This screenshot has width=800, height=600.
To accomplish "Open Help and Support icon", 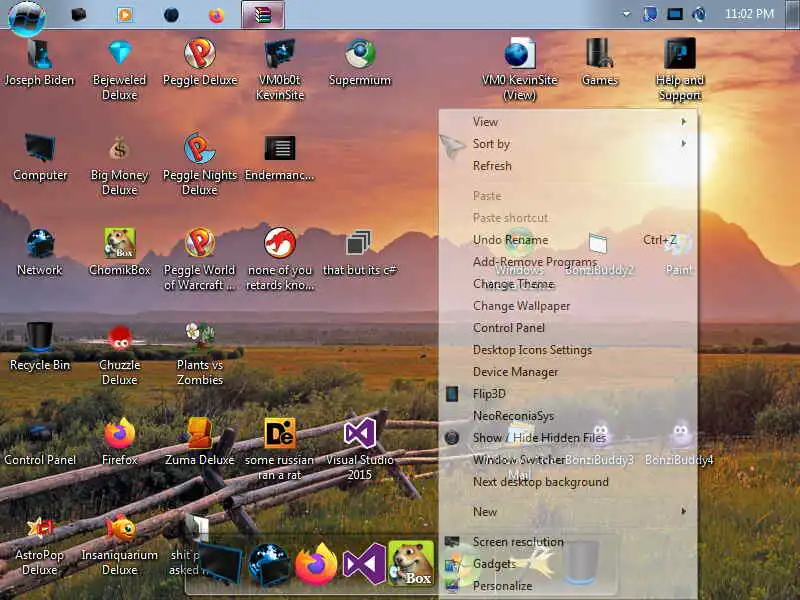I will pos(680,69).
